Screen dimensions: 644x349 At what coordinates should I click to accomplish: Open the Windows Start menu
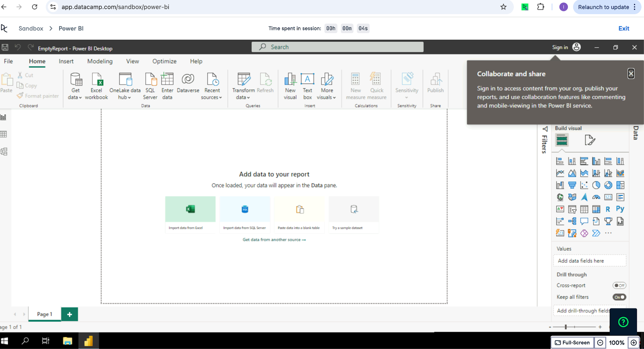pyautogui.click(x=5, y=341)
